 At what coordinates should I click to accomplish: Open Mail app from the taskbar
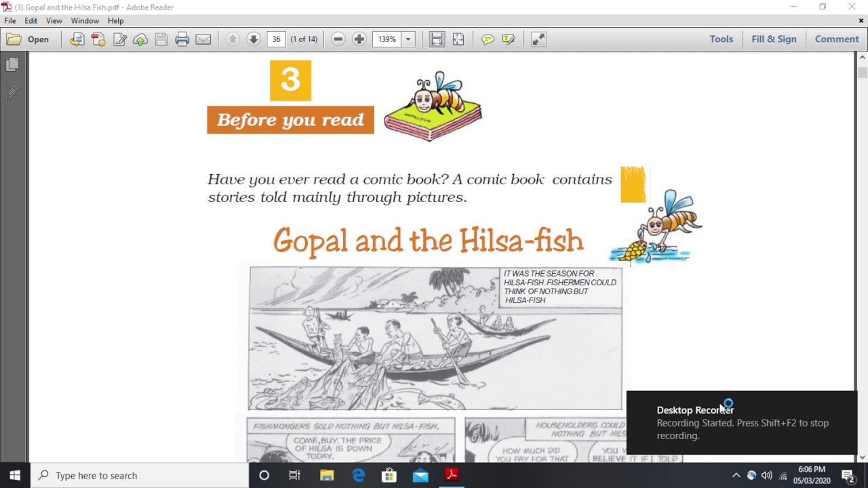[420, 475]
